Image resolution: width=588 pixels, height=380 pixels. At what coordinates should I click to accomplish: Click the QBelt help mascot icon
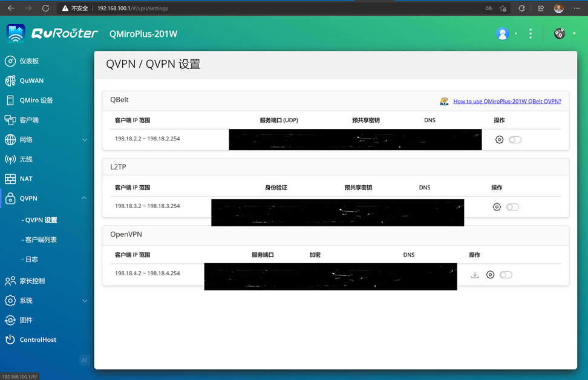[445, 101]
